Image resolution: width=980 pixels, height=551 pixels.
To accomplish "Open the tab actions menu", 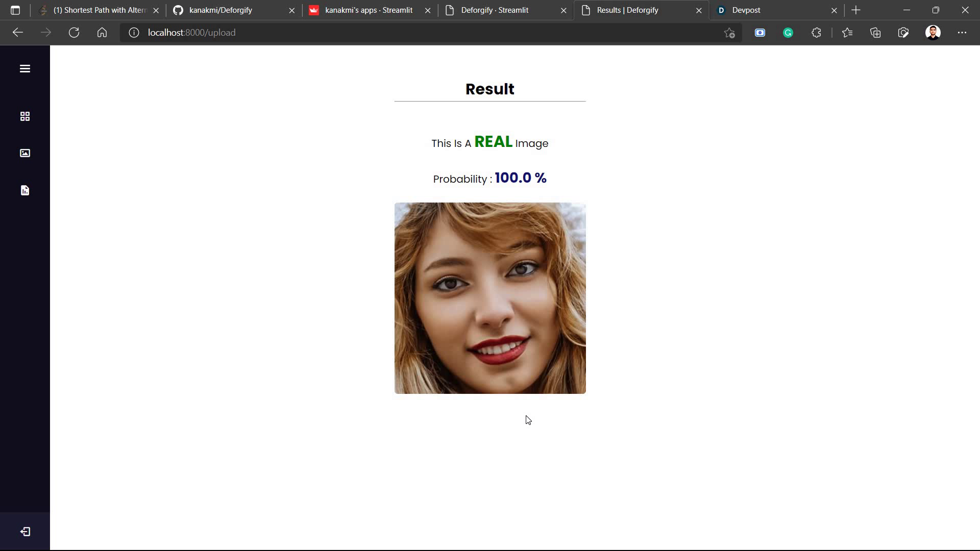I will tap(15, 10).
